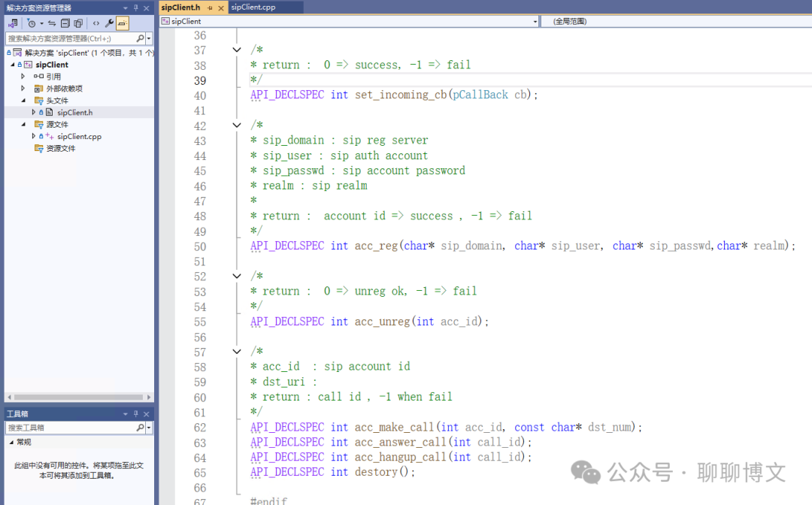Switch to the sipClient.cpp tab
Image resolution: width=812 pixels, height=505 pixels.
(253, 7)
